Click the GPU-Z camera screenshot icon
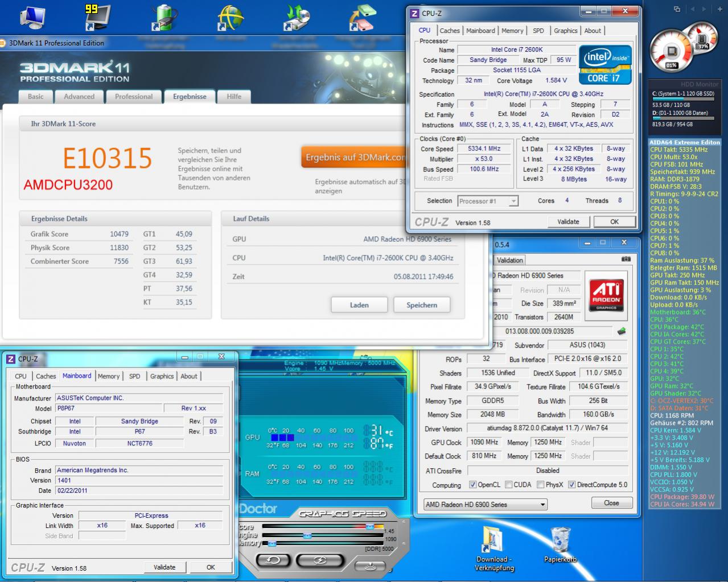This screenshot has height=582, width=728. click(x=626, y=259)
